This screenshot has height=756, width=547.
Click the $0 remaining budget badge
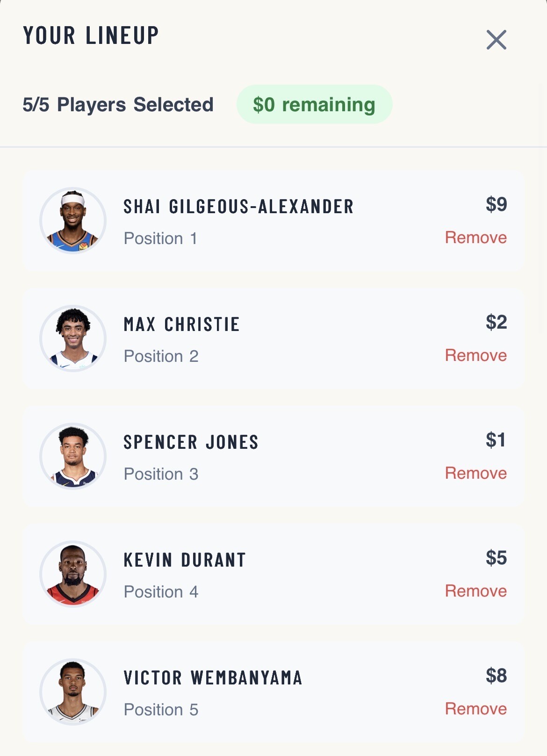314,104
